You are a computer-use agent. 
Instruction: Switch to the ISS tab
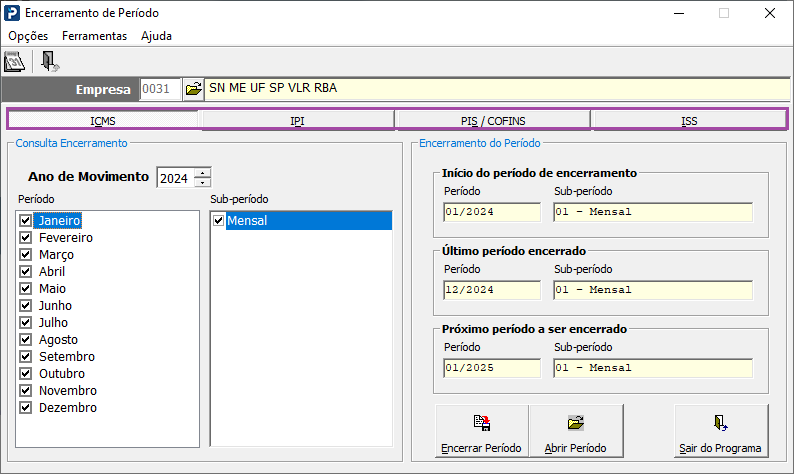pyautogui.click(x=689, y=121)
